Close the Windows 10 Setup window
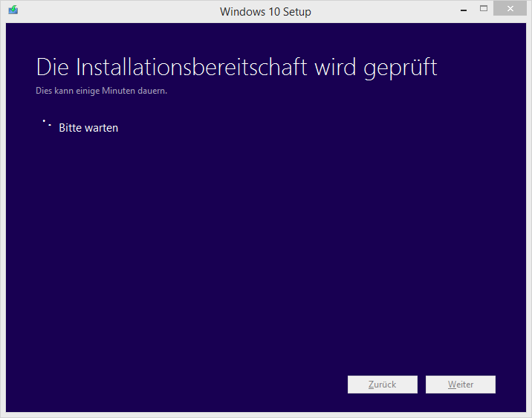Viewport: 532px width, 418px height. (x=510, y=9)
